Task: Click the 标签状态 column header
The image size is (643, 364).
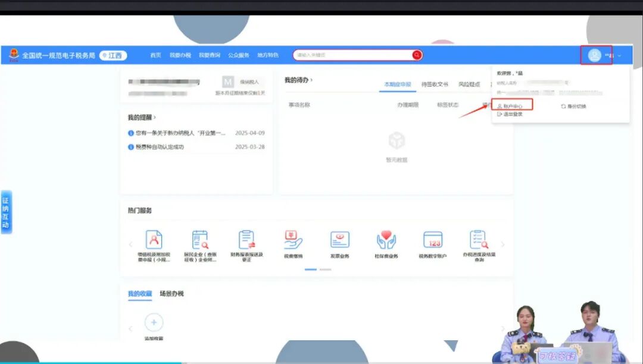Action: tap(448, 105)
